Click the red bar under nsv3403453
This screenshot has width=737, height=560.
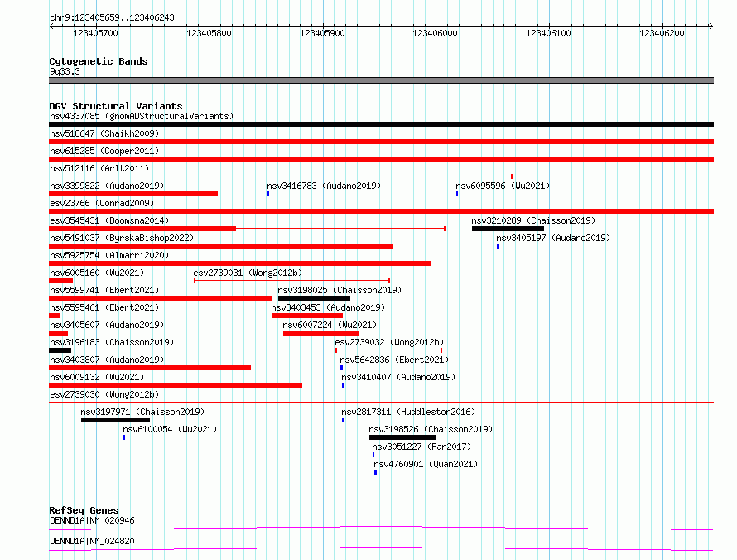pos(307,316)
